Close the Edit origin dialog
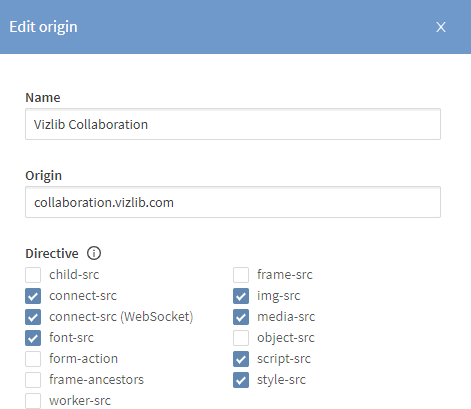Screen dimensions: 471x409 (x=441, y=27)
